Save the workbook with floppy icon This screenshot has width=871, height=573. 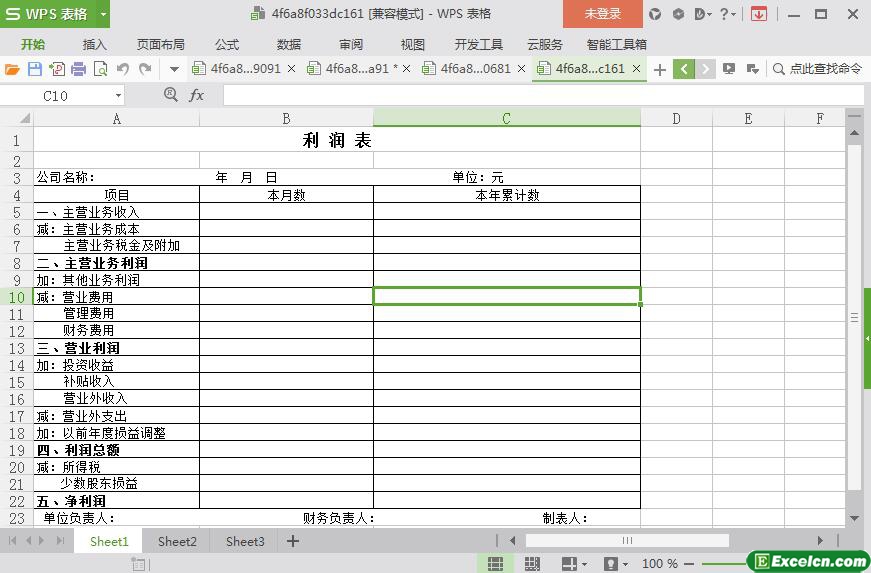34,69
